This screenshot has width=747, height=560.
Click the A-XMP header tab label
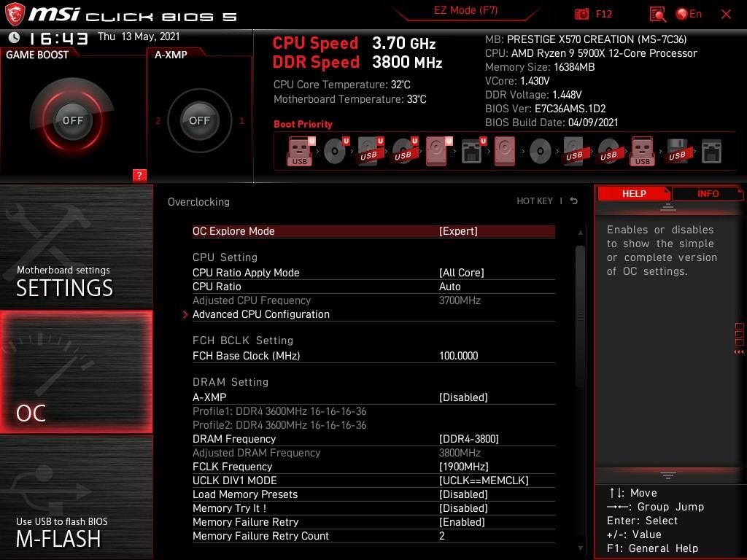(171, 55)
